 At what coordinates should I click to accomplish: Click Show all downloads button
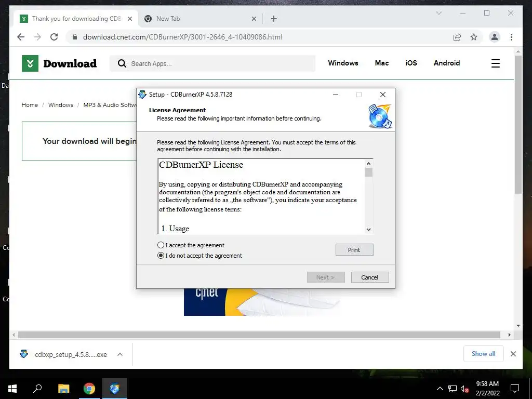[x=484, y=354]
